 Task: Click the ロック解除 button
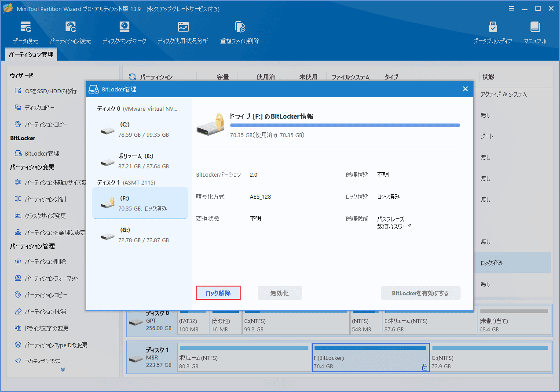[218, 293]
